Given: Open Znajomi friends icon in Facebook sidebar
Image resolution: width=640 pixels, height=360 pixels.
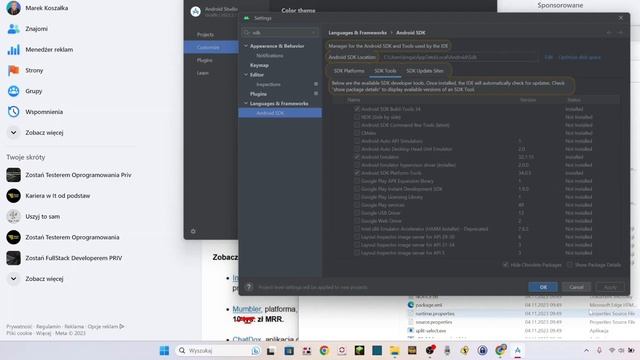Looking at the screenshot, I should tap(13, 29).
